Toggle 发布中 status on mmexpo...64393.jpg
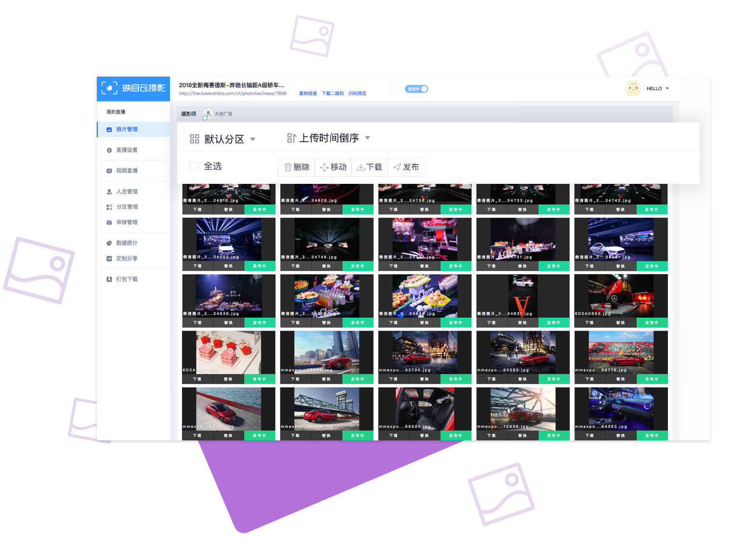 652,436
